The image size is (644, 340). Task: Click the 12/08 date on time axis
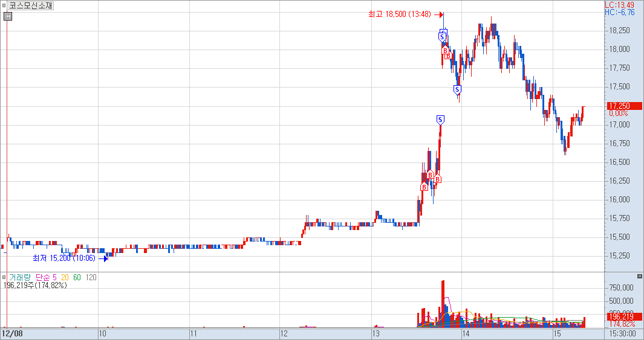[13, 334]
